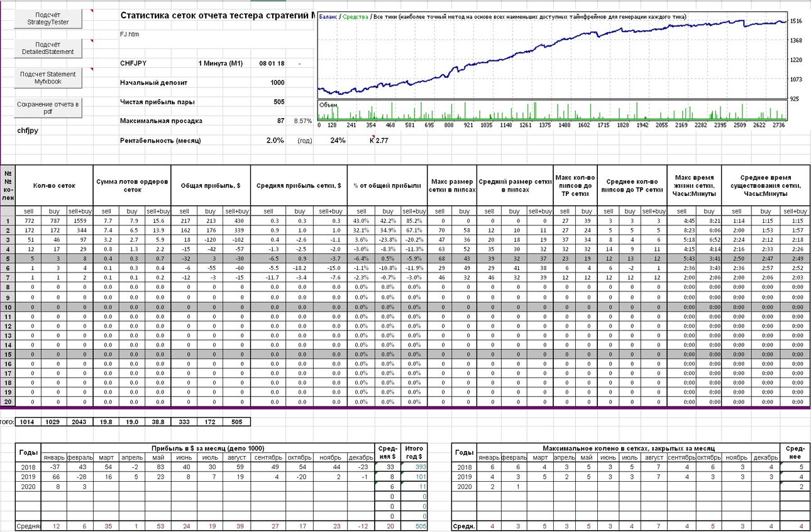811x532 pixels.
Task: Select the 4:45 max lifetime cell
Action: 680,221
